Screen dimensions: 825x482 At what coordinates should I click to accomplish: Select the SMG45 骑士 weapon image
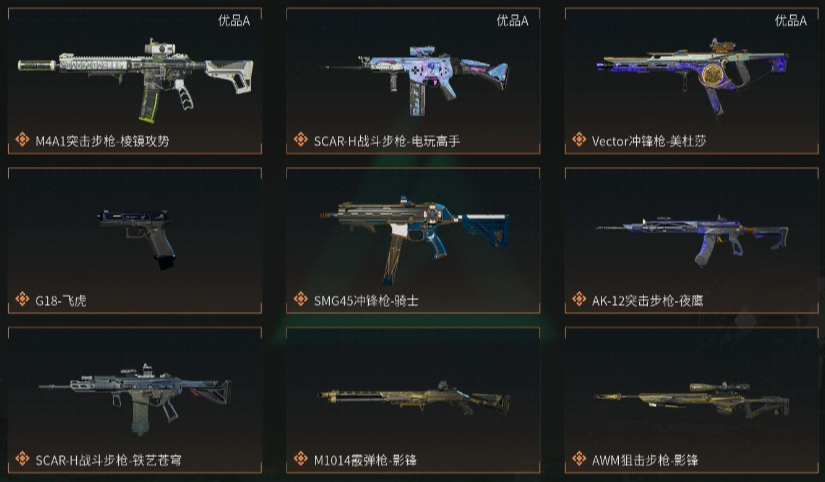click(x=415, y=239)
